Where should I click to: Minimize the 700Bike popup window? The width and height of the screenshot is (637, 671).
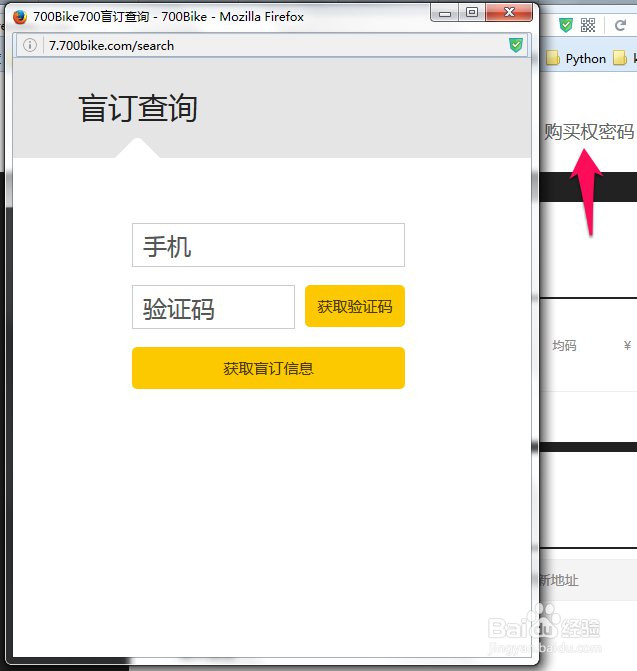(x=445, y=13)
